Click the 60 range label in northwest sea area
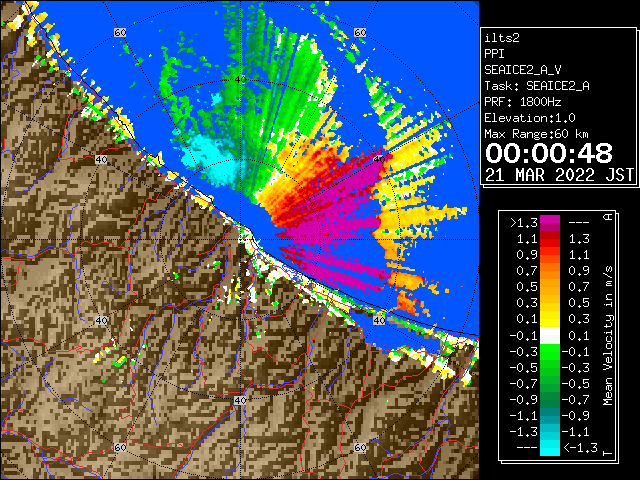Screen dimensions: 640x480 click(120, 32)
